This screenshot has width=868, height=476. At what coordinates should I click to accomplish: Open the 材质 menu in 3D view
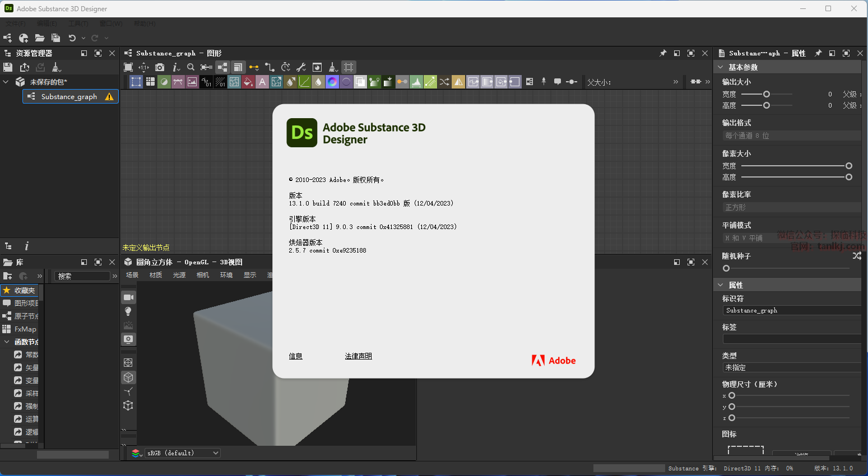[x=156, y=275]
